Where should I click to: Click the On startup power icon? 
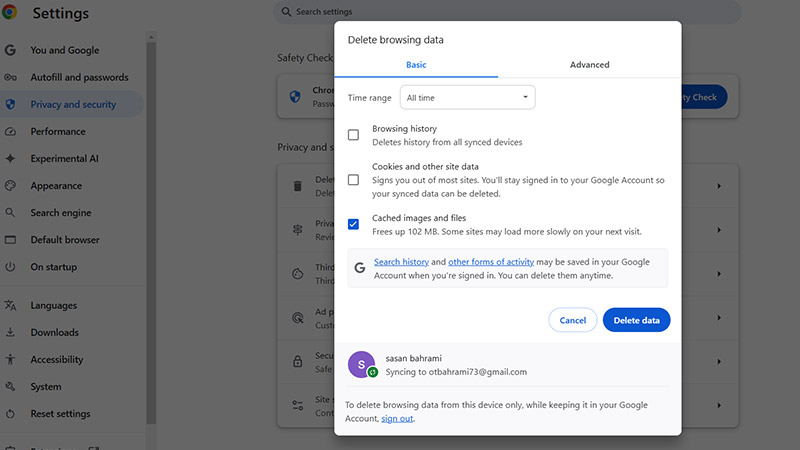(10, 267)
